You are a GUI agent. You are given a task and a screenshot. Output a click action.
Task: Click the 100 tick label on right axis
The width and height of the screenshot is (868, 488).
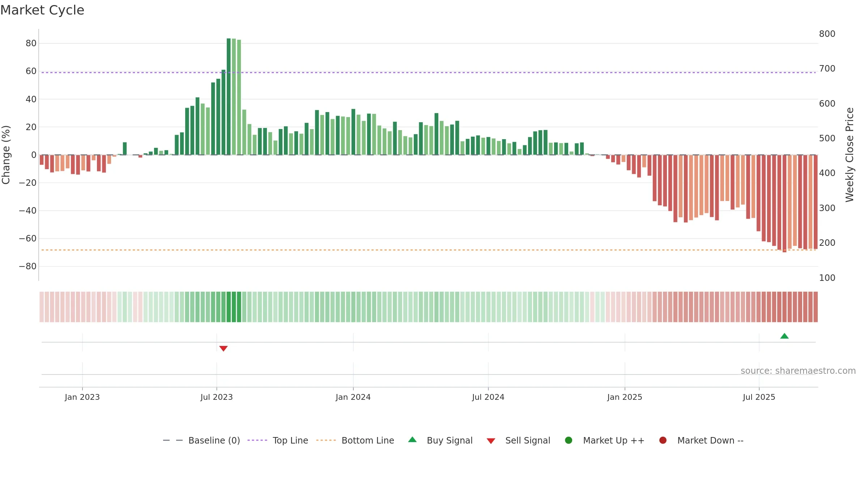[827, 278]
